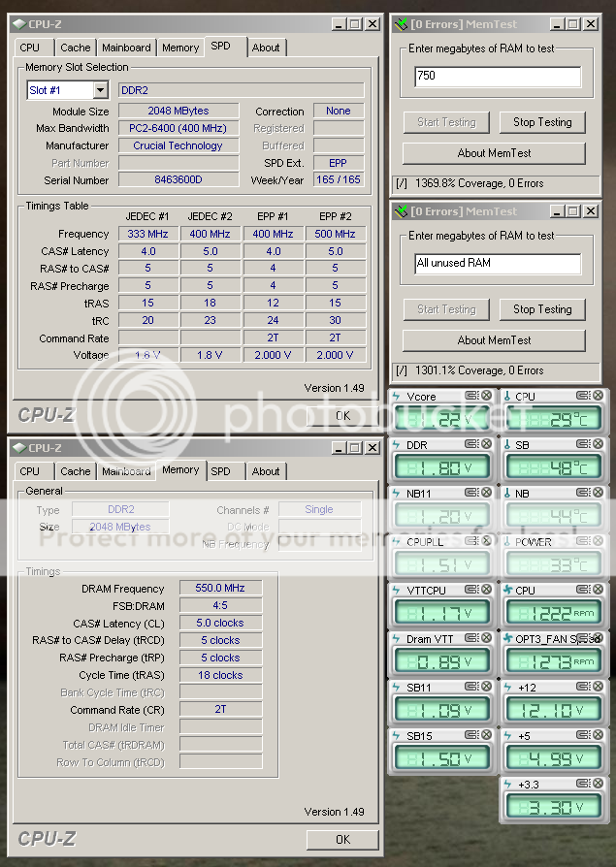Close the VTTCPU voltage monitor widget
Viewport: 616px width, 867px height.
pyautogui.click(x=486, y=590)
